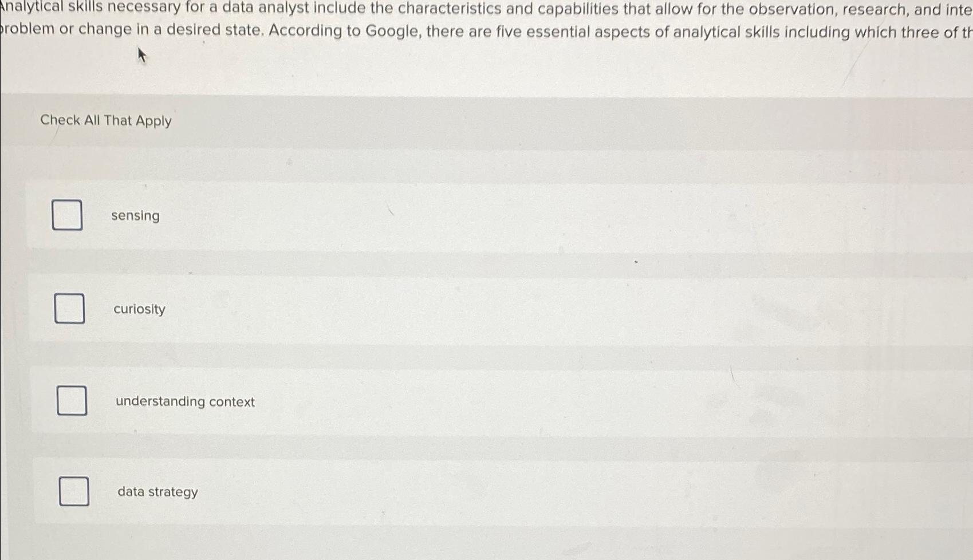Click the Check All That Apply header
This screenshot has width=973, height=560.
[105, 120]
